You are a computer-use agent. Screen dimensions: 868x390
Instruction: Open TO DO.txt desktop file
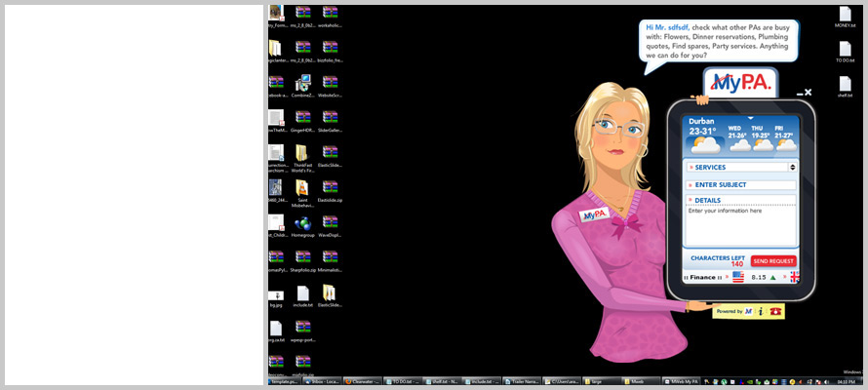pos(845,52)
